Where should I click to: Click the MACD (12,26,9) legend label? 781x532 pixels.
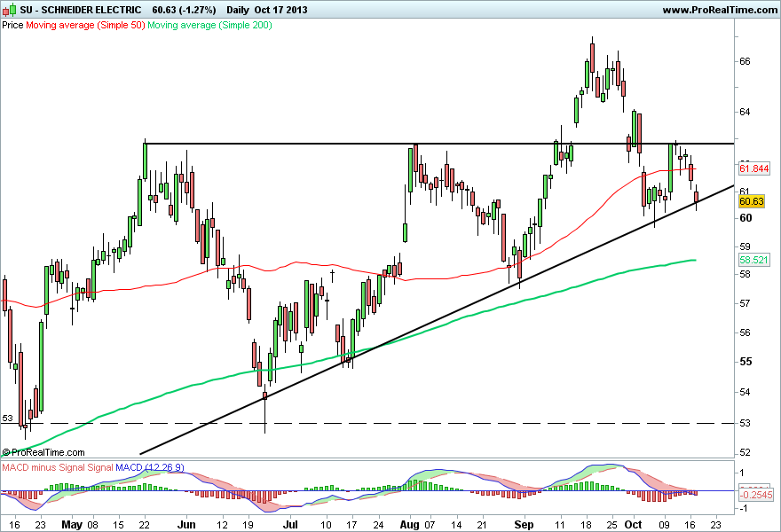(150, 468)
